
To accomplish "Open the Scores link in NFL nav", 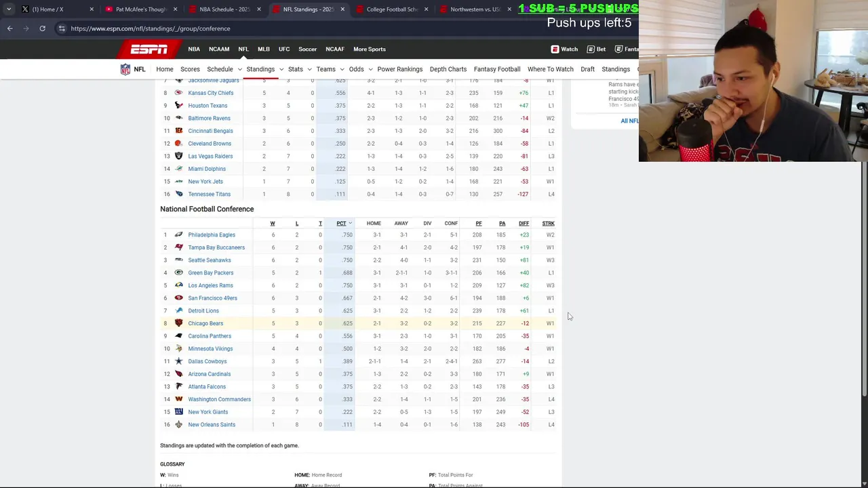I will [x=190, y=69].
